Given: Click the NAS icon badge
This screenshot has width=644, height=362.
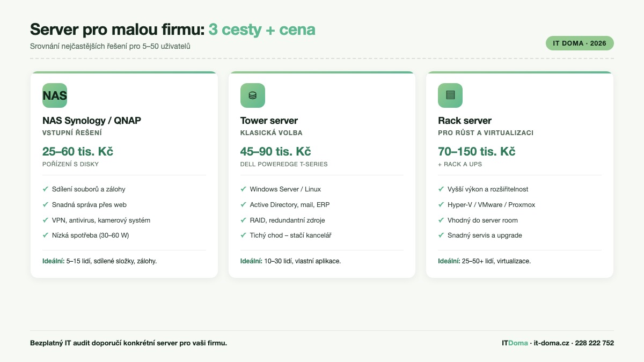Looking at the screenshot, I should [55, 95].
